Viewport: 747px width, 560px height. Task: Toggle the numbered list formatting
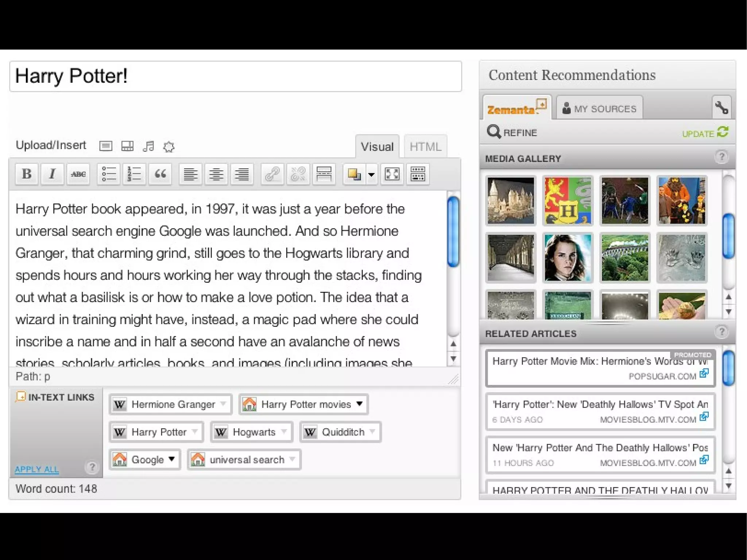tap(134, 174)
